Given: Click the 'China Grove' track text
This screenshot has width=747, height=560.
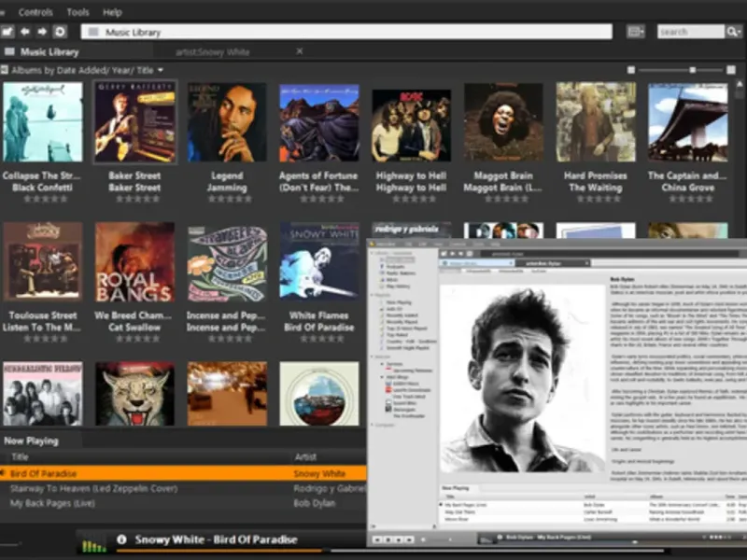Looking at the screenshot, I should click(687, 188).
